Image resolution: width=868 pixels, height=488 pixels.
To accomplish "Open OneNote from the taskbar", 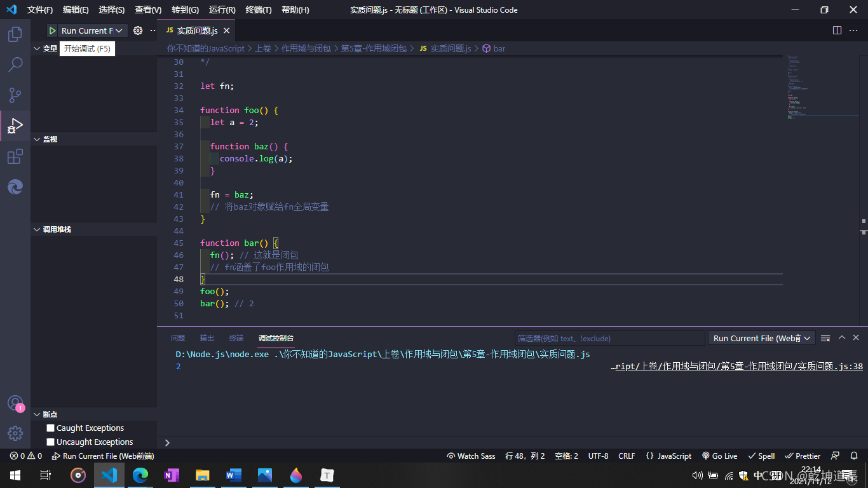I will coord(172,475).
